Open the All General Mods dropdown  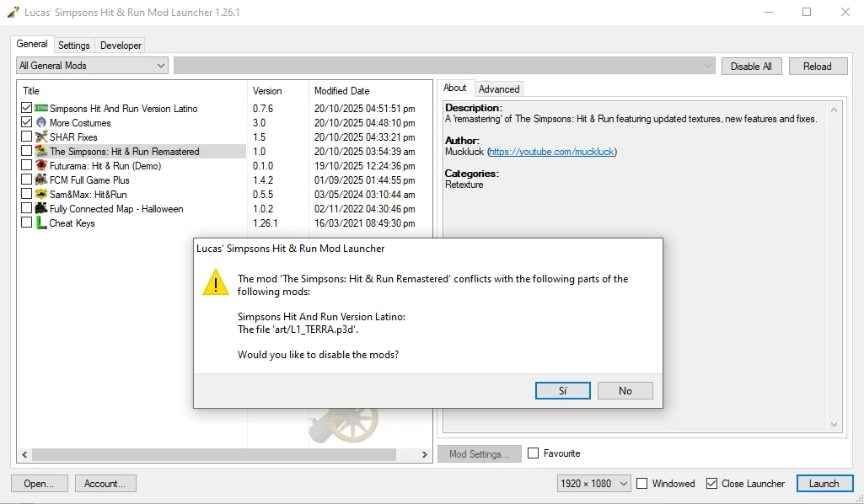tap(92, 66)
